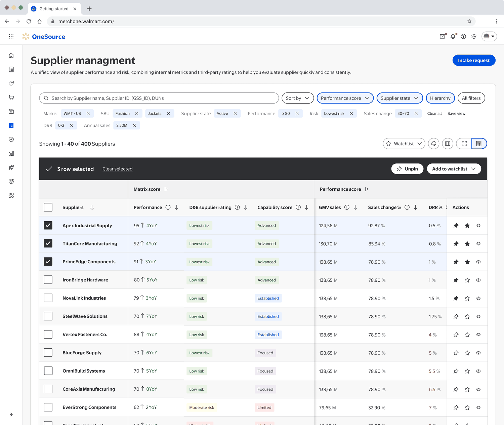
Task: Collapse Performance score column group
Action: point(367,189)
